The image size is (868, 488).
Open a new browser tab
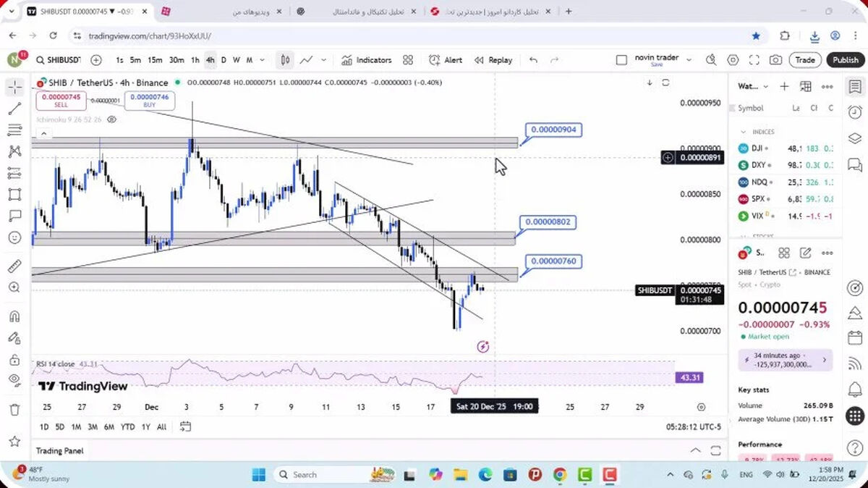coord(569,11)
